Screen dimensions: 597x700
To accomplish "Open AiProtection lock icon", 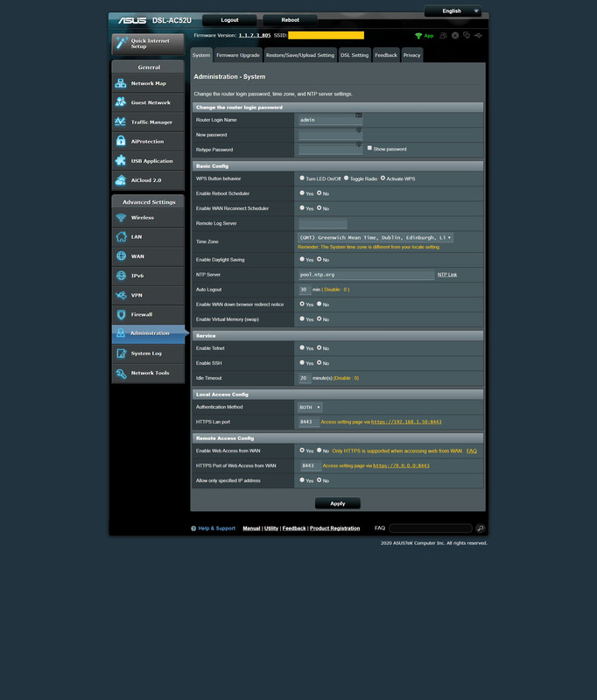I will pos(121,141).
